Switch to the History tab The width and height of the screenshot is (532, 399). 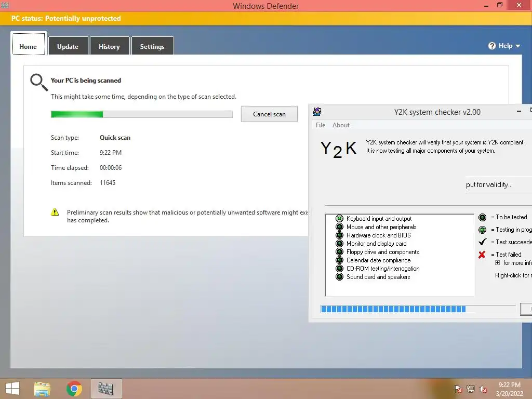click(109, 46)
